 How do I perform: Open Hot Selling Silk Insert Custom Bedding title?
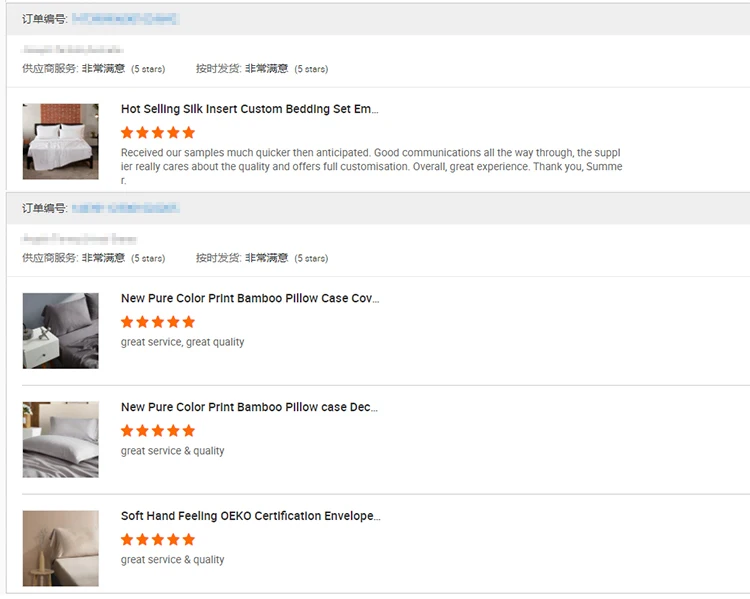[249, 109]
